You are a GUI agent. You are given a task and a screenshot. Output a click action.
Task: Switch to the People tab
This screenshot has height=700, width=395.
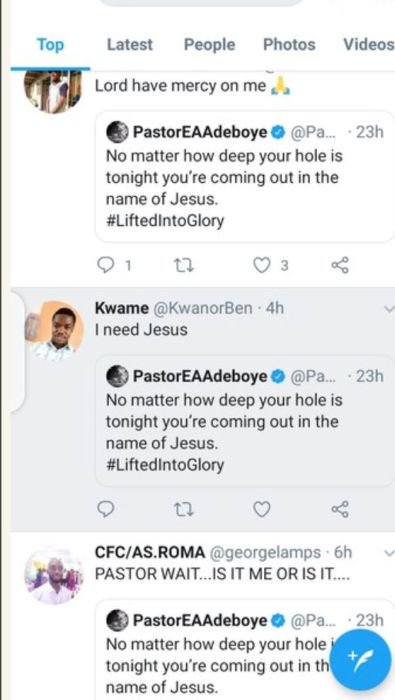tap(209, 45)
